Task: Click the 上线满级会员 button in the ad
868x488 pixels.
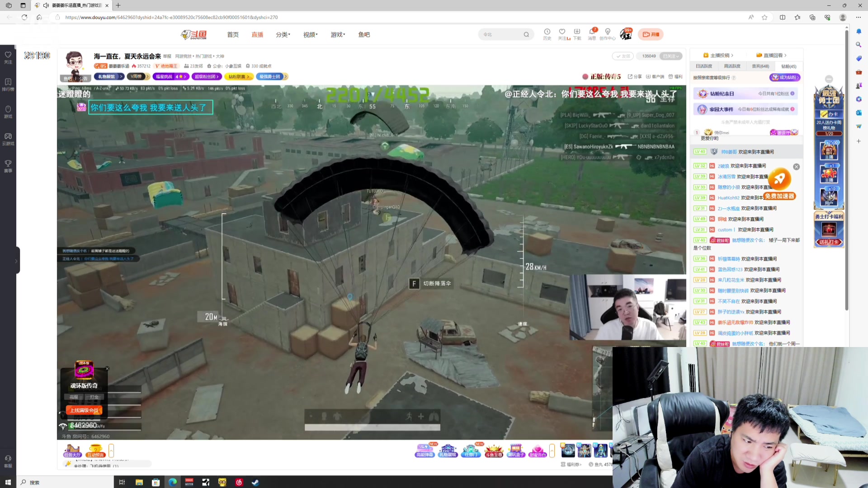Action: click(x=84, y=410)
